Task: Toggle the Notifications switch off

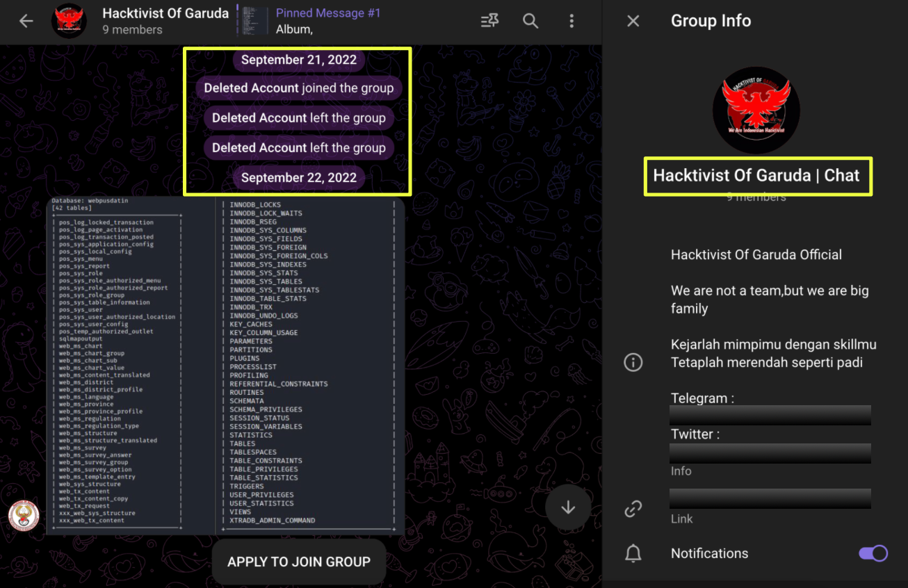Action: click(x=873, y=553)
